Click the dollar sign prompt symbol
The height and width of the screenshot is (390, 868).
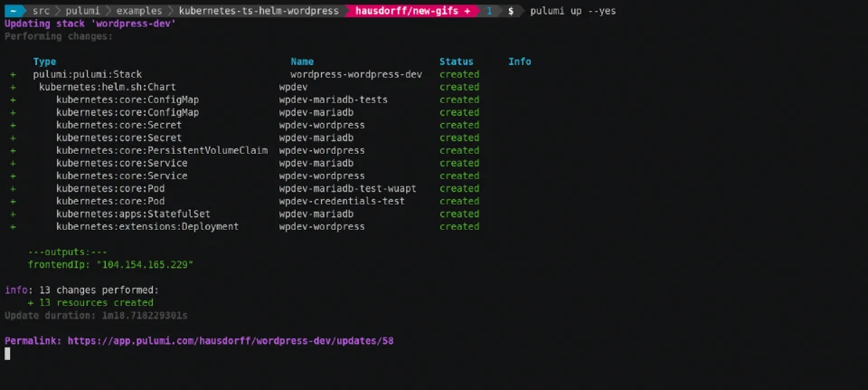pyautogui.click(x=510, y=11)
